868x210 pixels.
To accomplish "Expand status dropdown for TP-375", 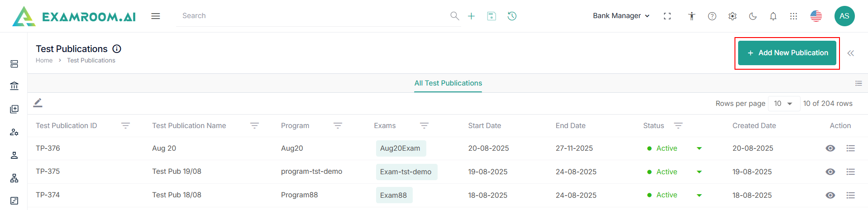I will tap(699, 172).
